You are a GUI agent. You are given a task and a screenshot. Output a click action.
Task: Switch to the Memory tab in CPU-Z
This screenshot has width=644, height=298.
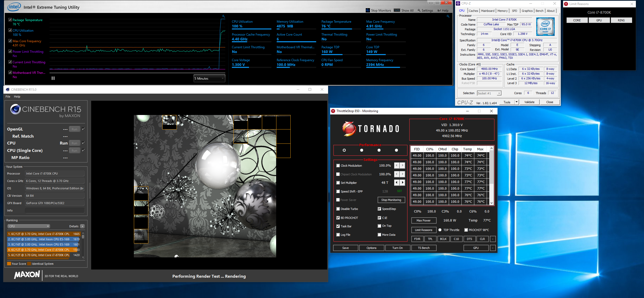(x=502, y=11)
